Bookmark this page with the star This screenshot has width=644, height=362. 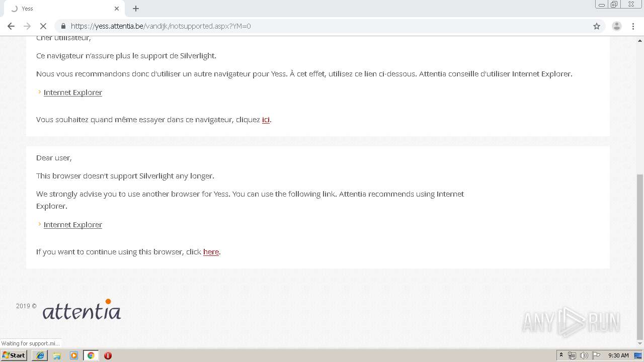(x=597, y=26)
